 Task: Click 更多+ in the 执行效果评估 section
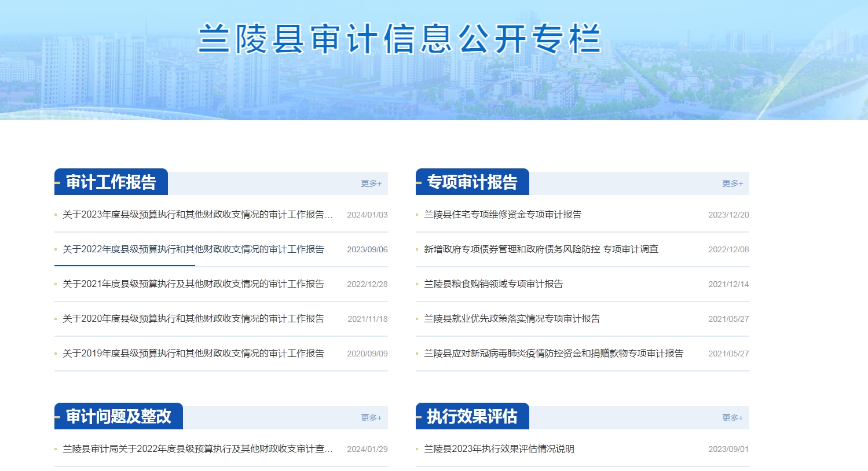733,418
